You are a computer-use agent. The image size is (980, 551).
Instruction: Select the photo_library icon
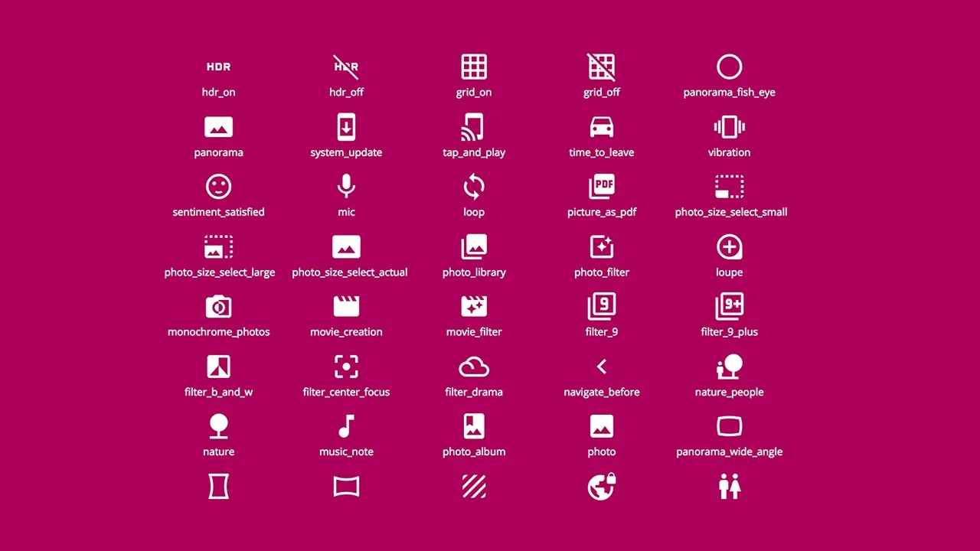click(474, 246)
